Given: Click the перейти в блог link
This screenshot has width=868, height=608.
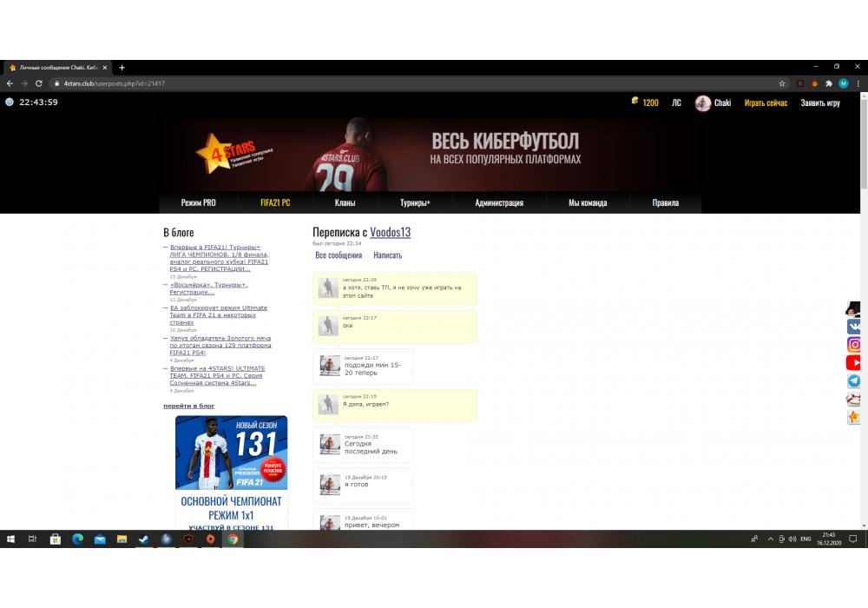Looking at the screenshot, I should click(188, 406).
